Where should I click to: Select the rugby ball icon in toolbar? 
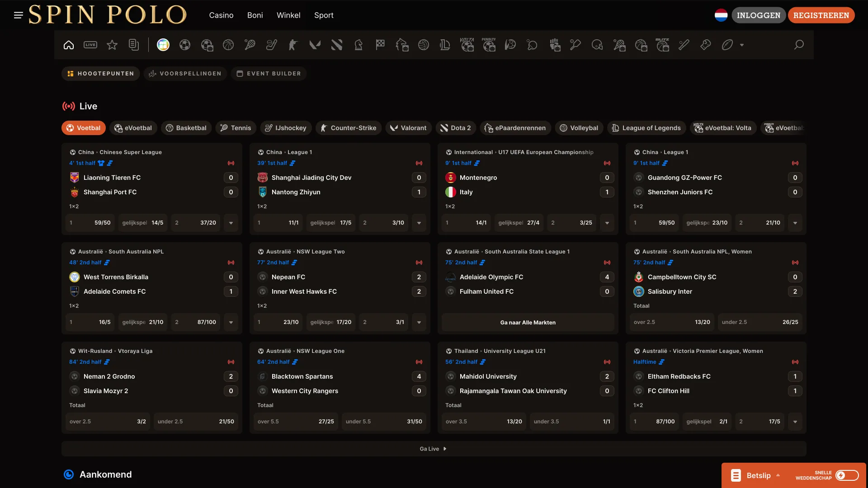pos(727,45)
